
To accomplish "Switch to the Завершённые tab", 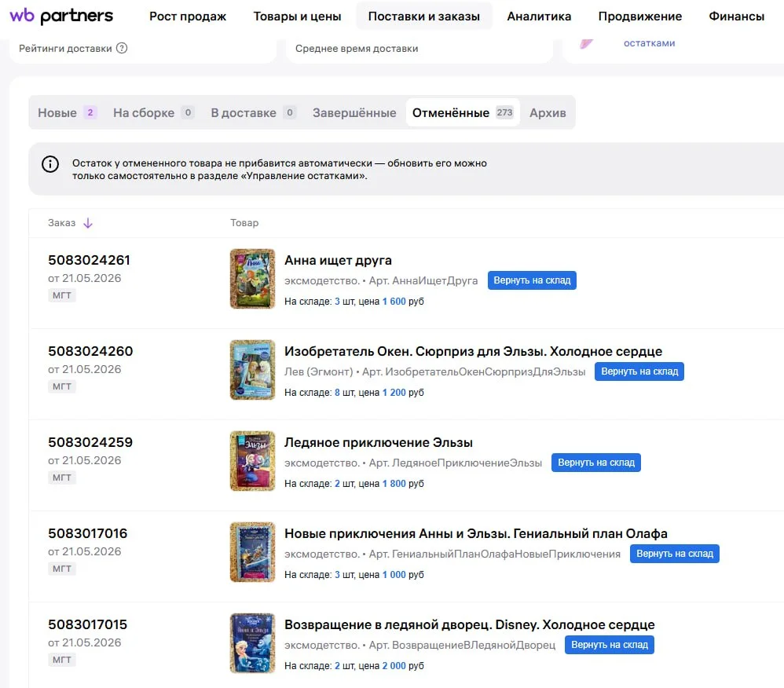I will [x=354, y=112].
